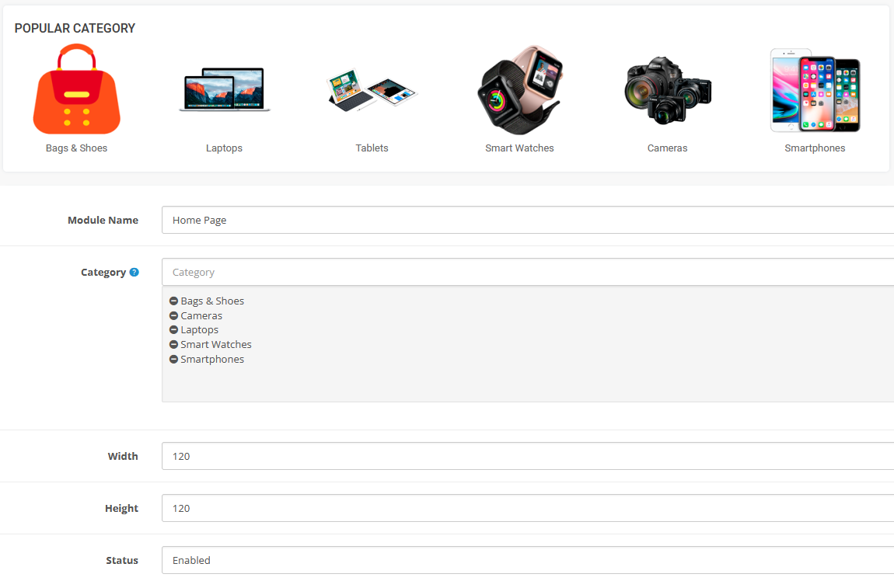Delete Smart Watches from selected categories
Image resolution: width=894 pixels, height=588 pixels.
coord(174,345)
